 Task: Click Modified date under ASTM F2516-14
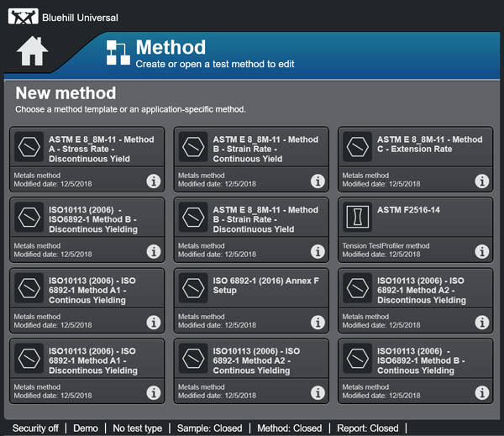point(381,255)
